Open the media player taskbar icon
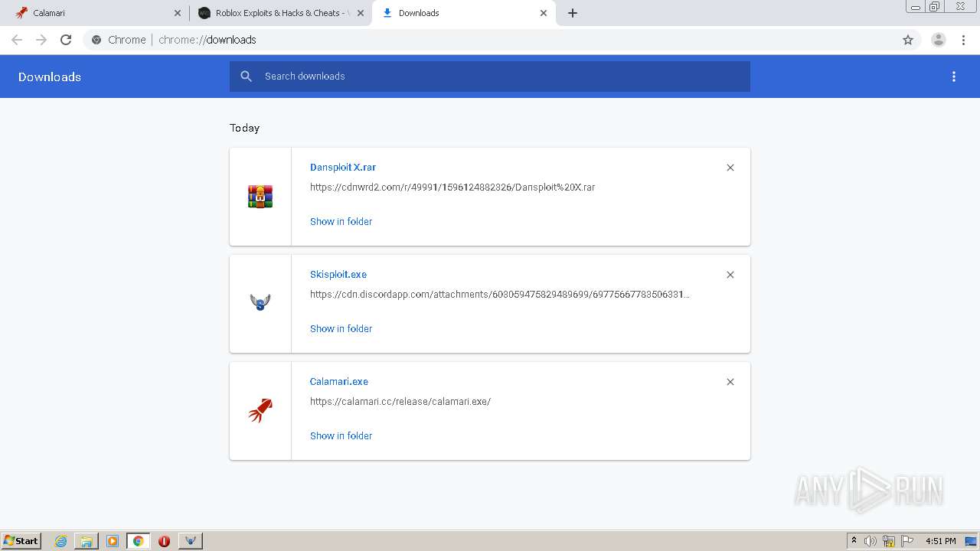 point(113,541)
